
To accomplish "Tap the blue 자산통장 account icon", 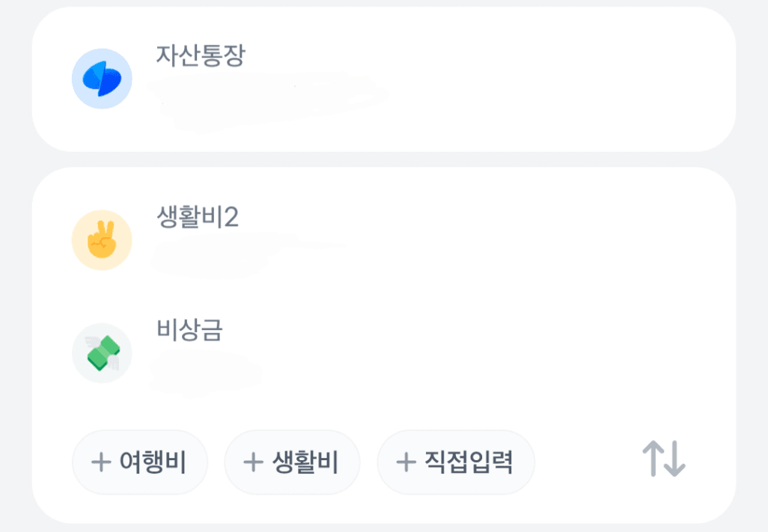I will point(102,79).
